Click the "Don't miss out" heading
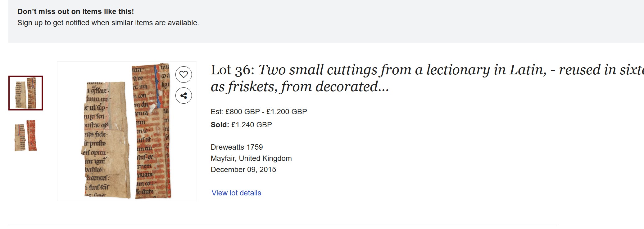The height and width of the screenshot is (229, 644). (75, 12)
